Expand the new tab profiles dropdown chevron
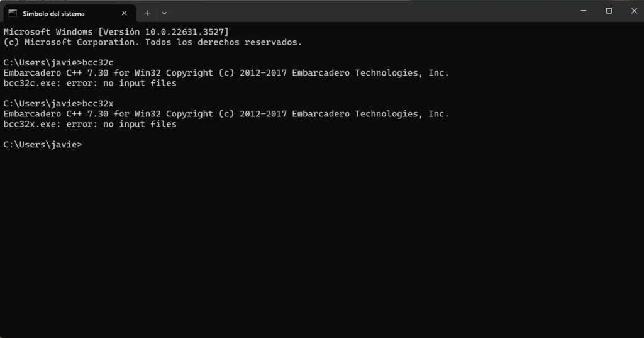 (164, 13)
